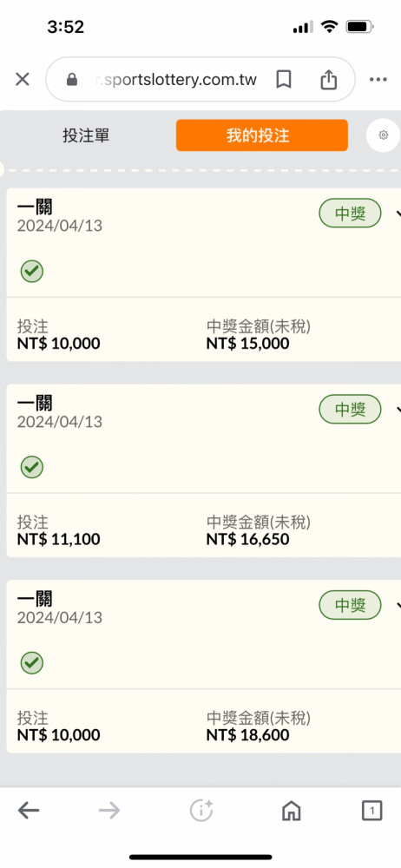The width and height of the screenshot is (401, 868).
Task: Open the page info sparkle icon
Action: (x=201, y=811)
